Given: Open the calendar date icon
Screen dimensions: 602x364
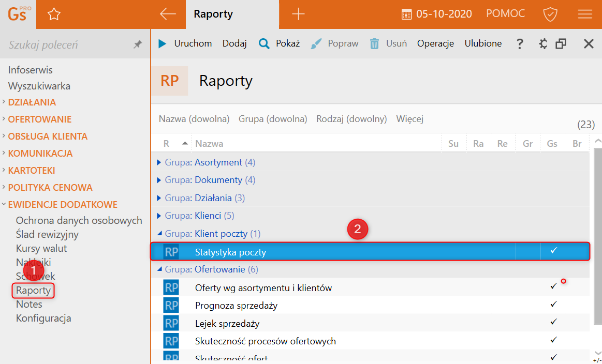Looking at the screenshot, I should pos(406,14).
